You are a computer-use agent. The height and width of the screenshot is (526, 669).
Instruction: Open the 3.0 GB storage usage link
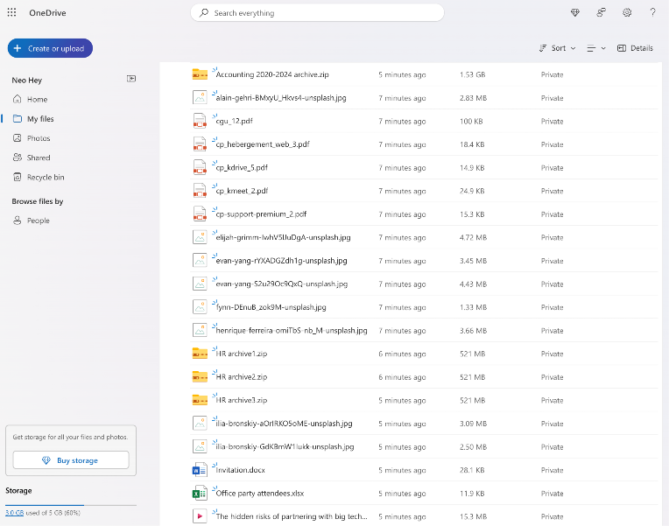15,513
